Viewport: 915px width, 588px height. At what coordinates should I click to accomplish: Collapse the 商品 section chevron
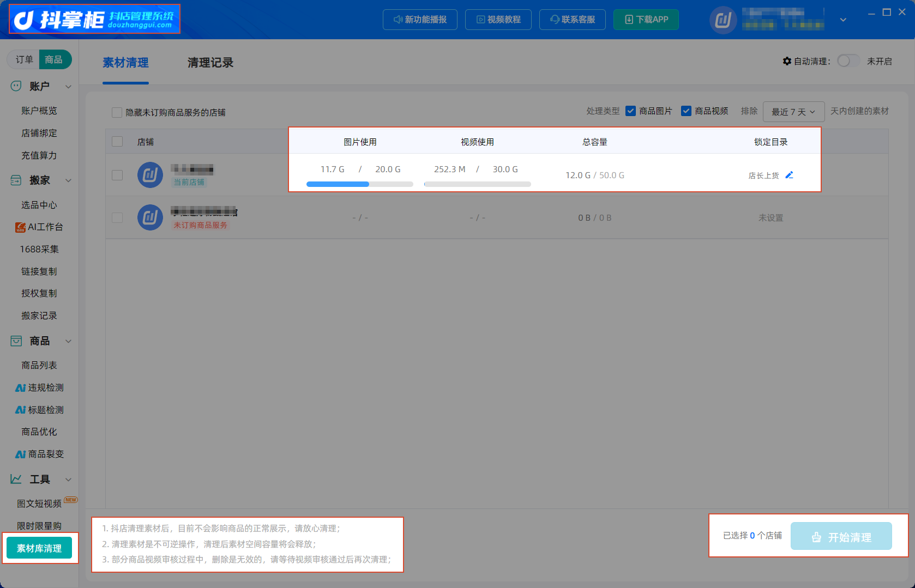[x=69, y=341]
